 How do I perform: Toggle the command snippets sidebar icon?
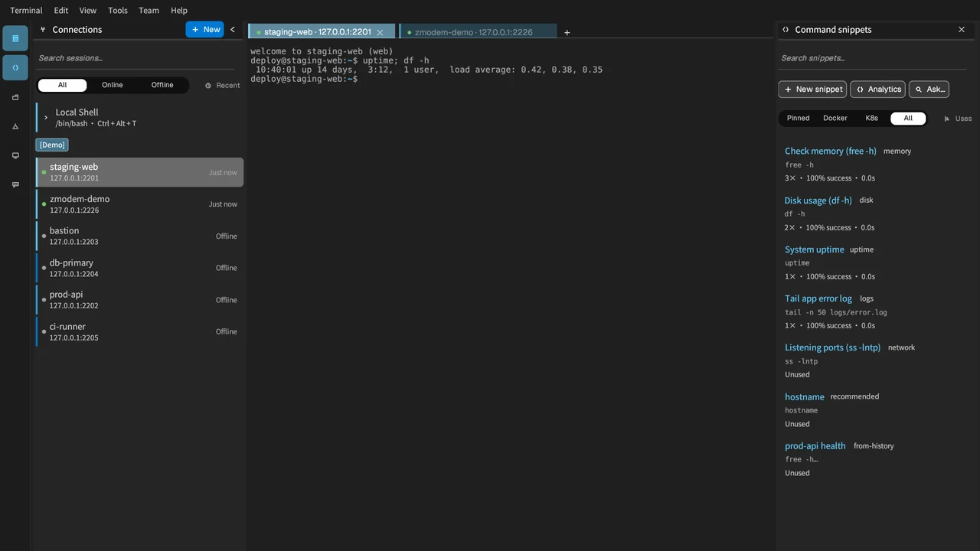(15, 67)
